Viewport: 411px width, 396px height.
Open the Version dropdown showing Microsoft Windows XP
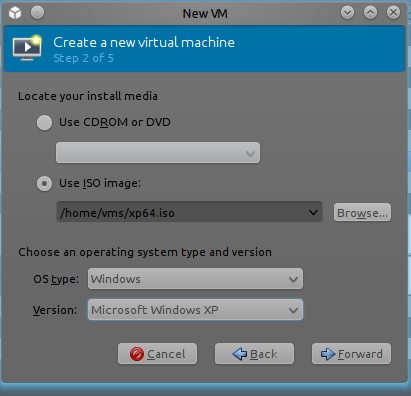tap(195, 310)
